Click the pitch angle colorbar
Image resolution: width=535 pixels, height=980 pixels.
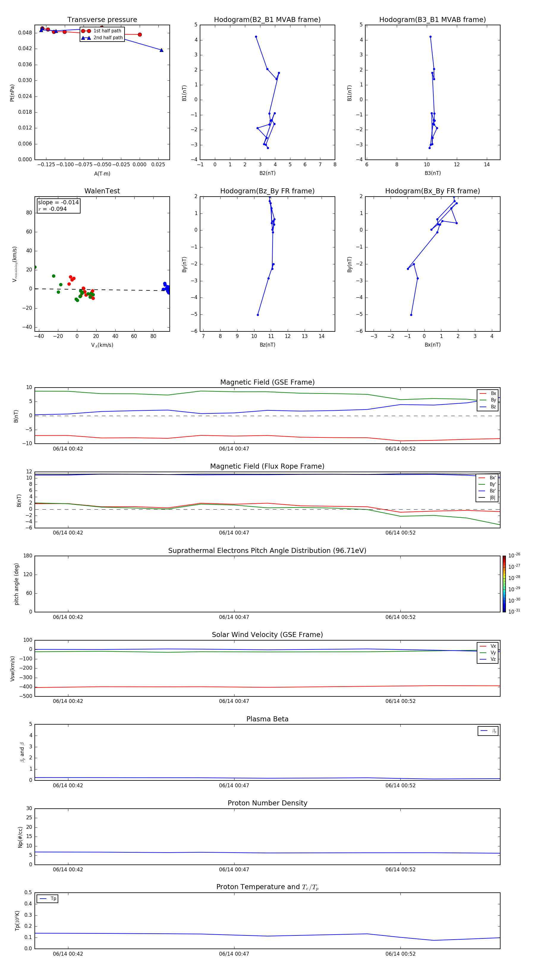[x=504, y=584]
